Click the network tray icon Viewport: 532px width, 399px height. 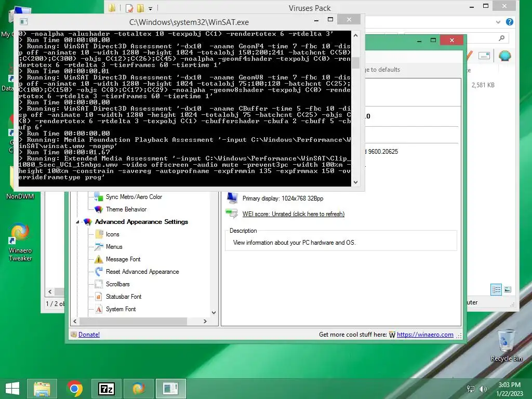471,389
